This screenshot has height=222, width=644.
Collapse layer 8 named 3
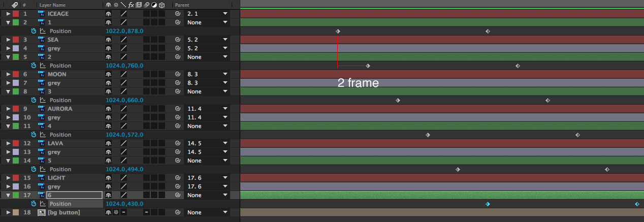(x=8, y=91)
